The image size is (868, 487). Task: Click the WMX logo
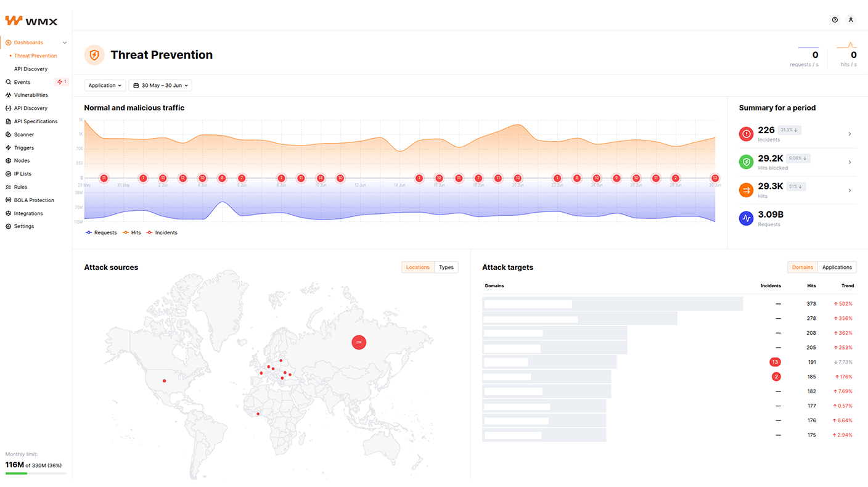click(x=31, y=21)
